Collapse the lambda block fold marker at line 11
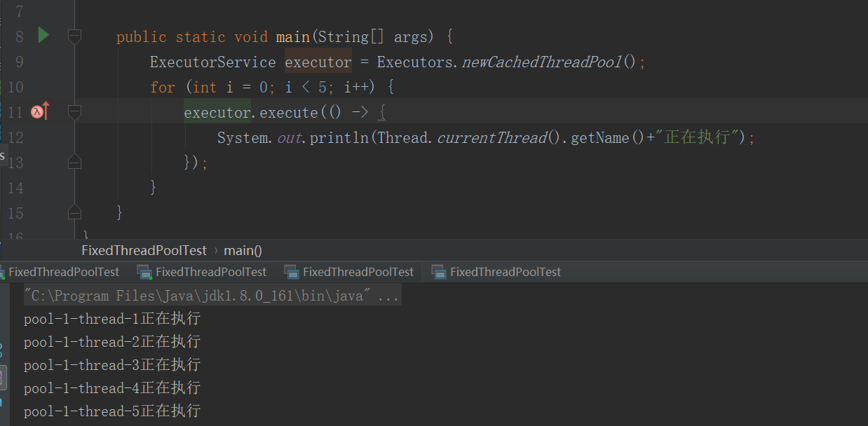The width and height of the screenshot is (868, 426). point(74,112)
